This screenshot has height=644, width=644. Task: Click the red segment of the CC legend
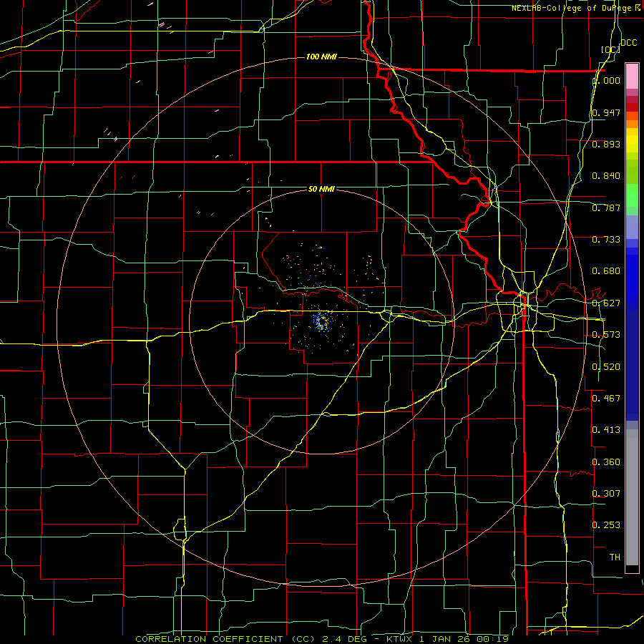pos(632,107)
